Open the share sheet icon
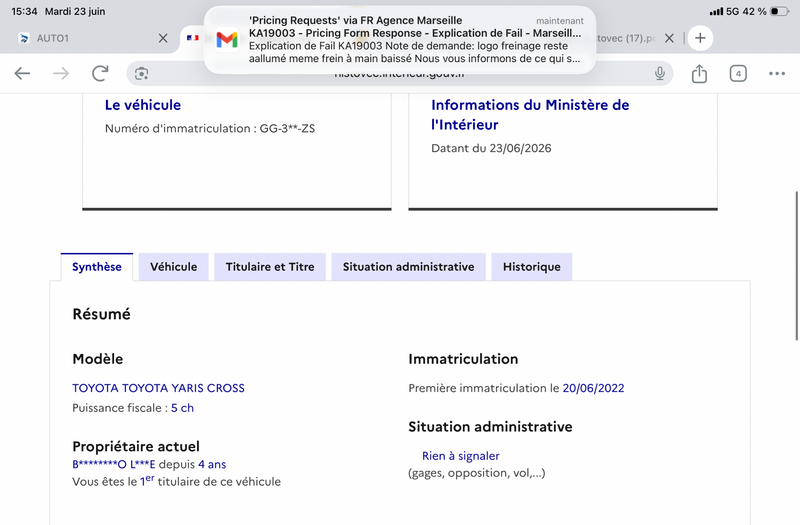Image resolution: width=800 pixels, height=525 pixels. point(699,73)
